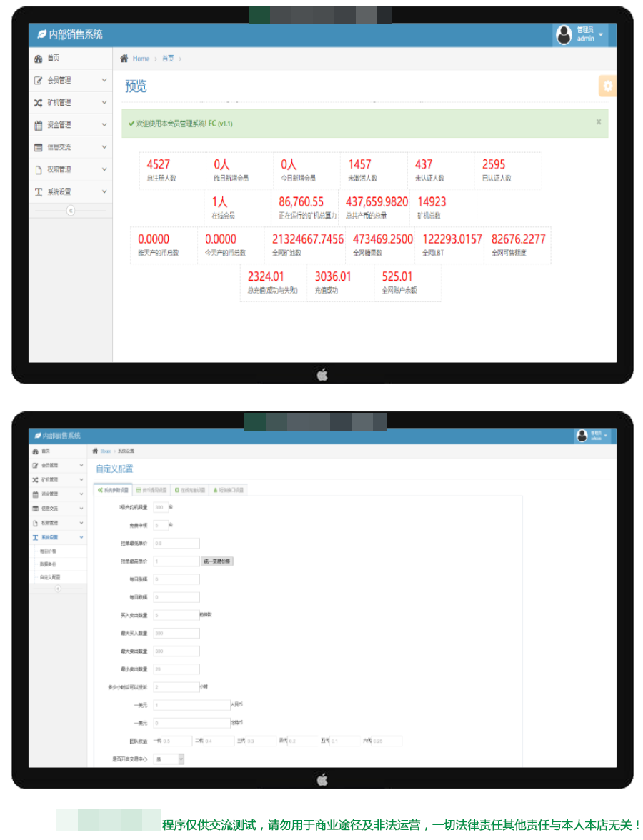
Task: Click 会员管理 edit icon on 自定义配置 screen
Action: click(x=36, y=466)
